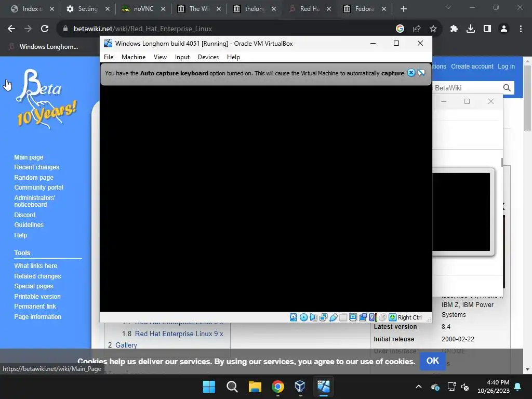Jump to the Gallery contents entry
Image resolution: width=532 pixels, height=399 pixels.
pyautogui.click(x=126, y=345)
